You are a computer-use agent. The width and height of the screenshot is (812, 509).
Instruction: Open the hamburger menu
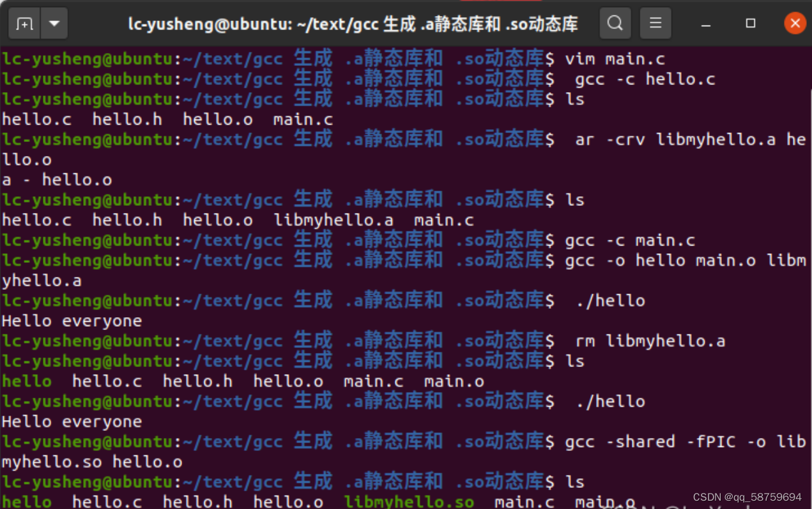(x=655, y=23)
